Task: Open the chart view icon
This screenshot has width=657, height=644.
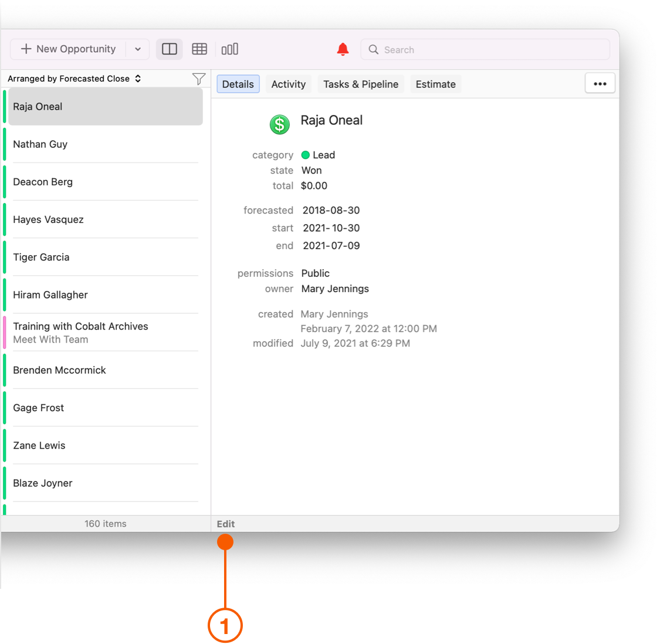Action: pyautogui.click(x=230, y=49)
